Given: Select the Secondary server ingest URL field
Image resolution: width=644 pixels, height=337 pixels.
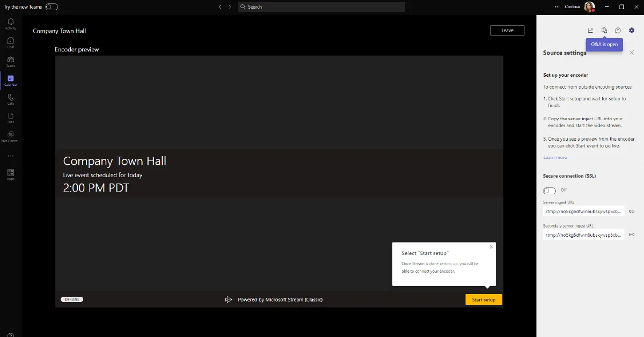Looking at the screenshot, I should click(x=583, y=235).
